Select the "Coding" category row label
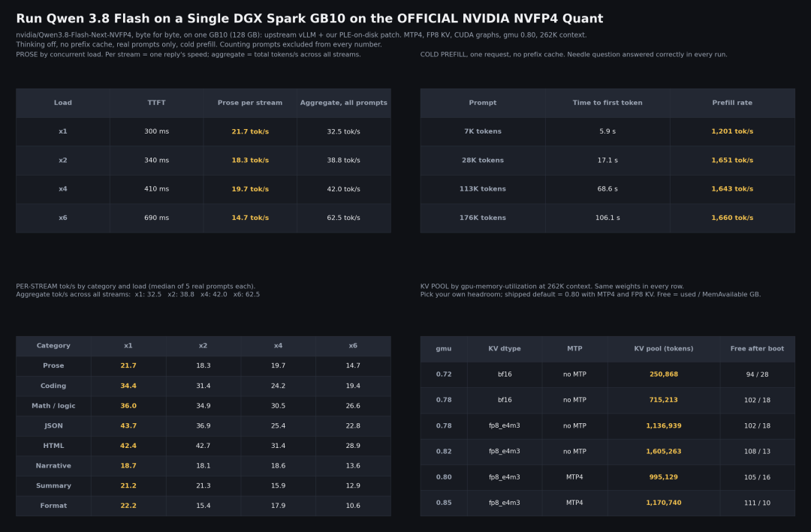Screen dimensions: 811x532 coord(53,386)
